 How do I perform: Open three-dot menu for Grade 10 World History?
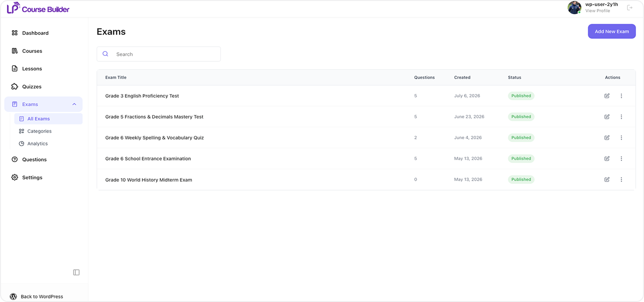[621, 180]
